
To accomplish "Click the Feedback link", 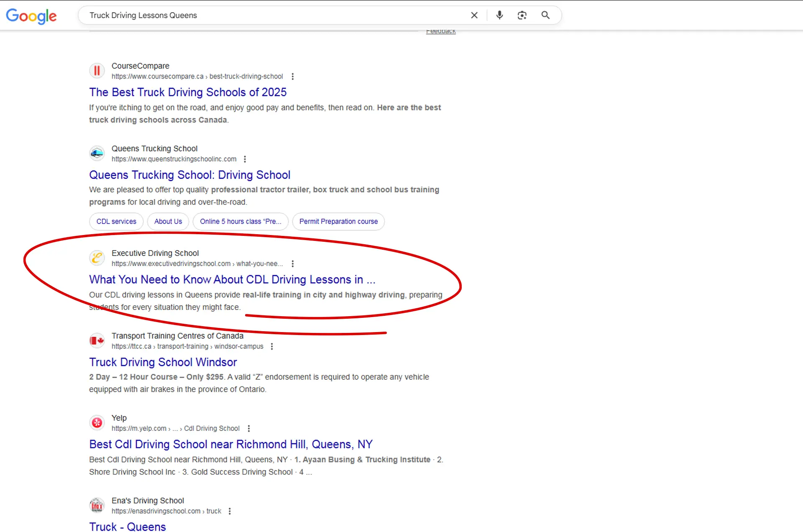I will coord(441,31).
